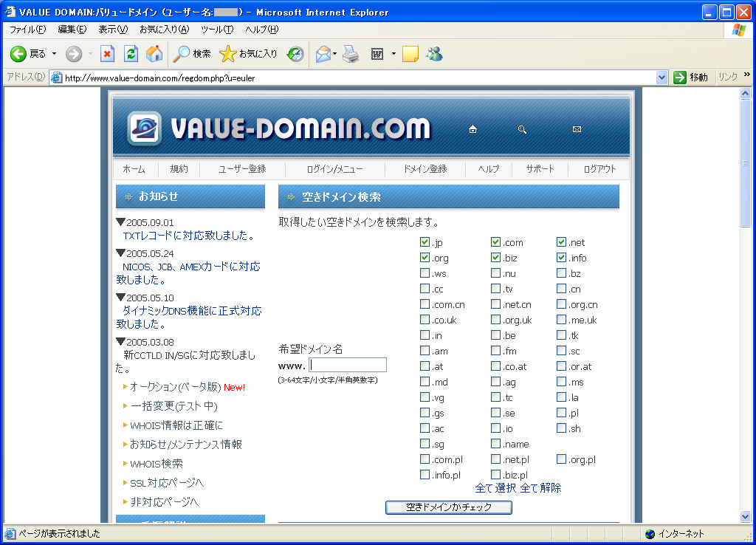Click the Edit document toolbar icon

point(377,54)
